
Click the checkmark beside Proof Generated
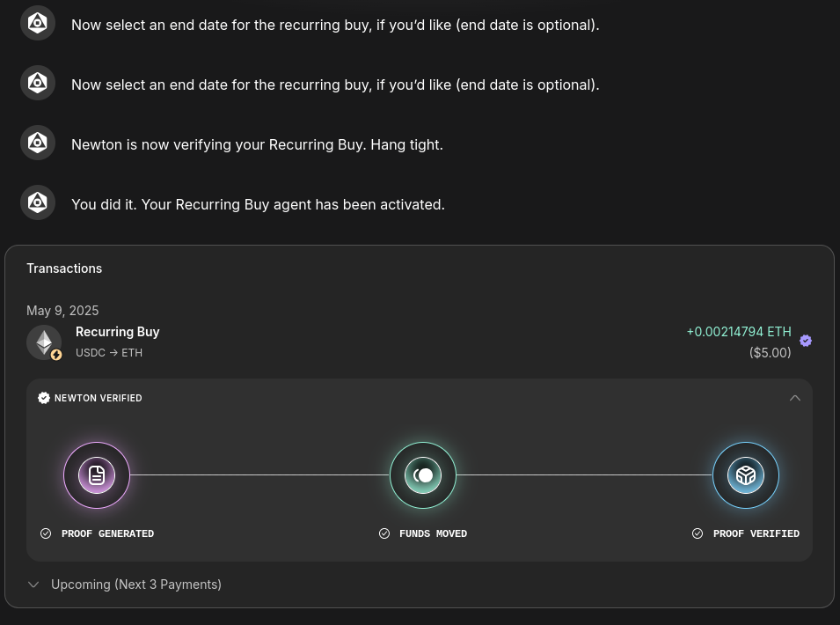(46, 533)
